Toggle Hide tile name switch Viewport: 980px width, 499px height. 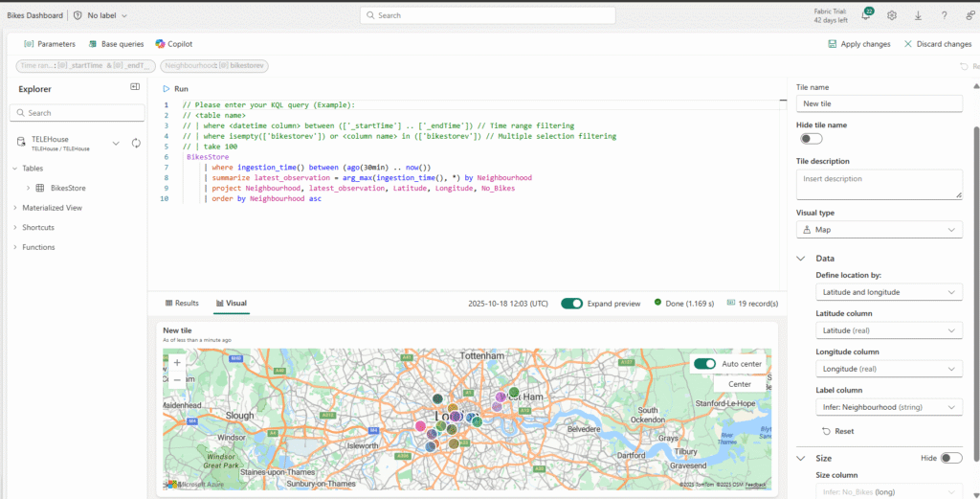[811, 139]
